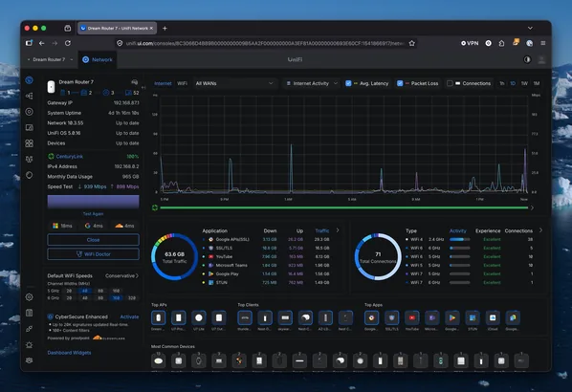Open the four-squares grid icon in the sidebar

point(30,143)
